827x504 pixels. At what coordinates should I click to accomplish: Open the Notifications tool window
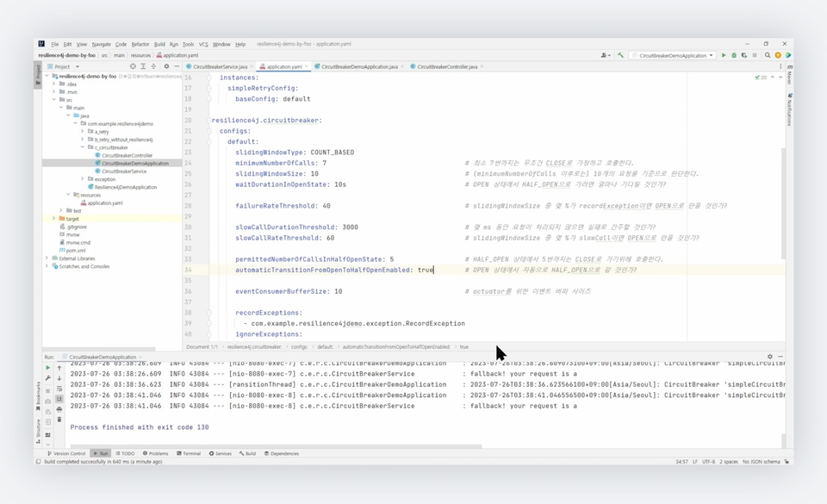pos(790,109)
